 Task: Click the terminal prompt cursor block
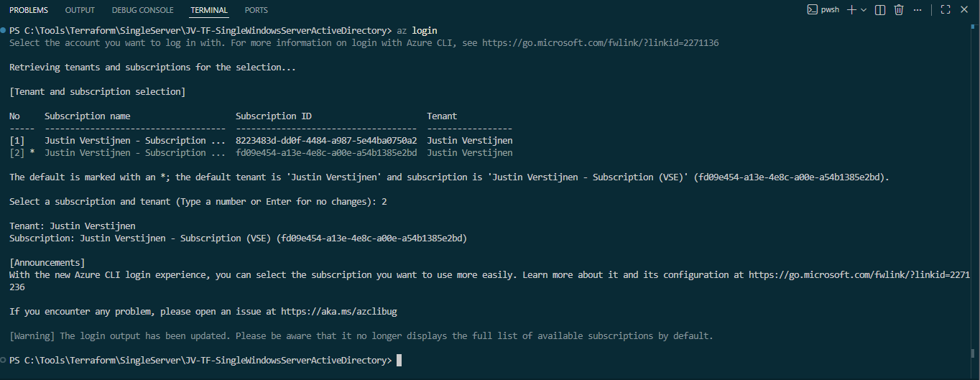(399, 360)
